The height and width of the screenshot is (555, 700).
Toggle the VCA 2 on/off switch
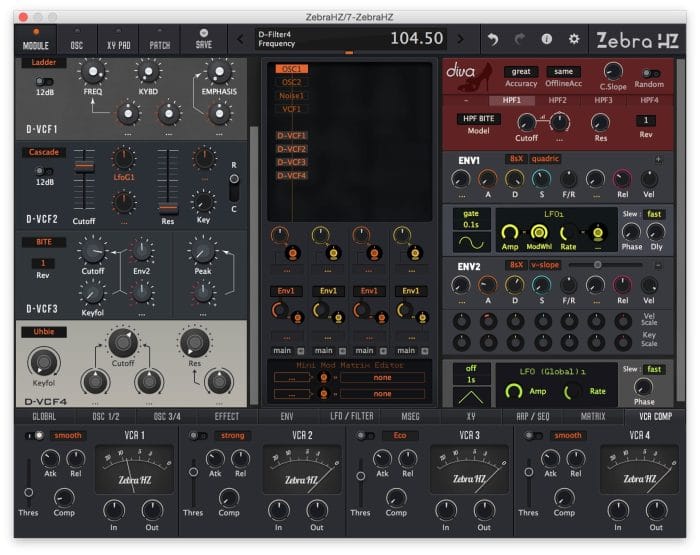point(198,435)
